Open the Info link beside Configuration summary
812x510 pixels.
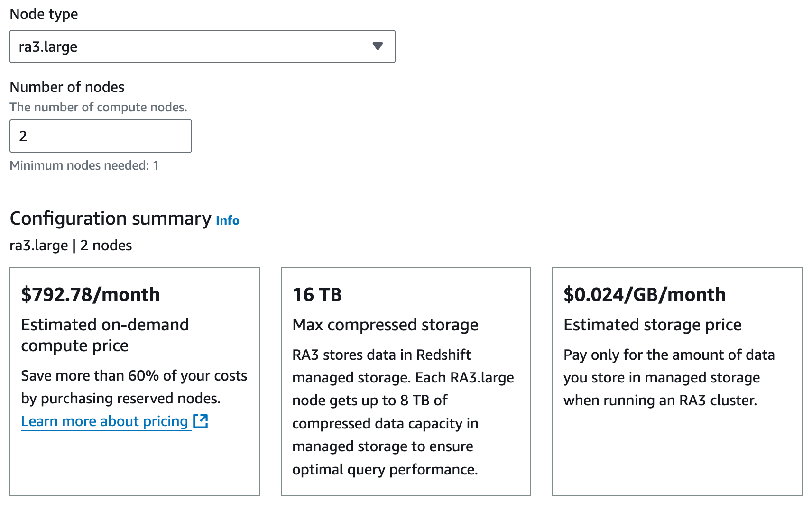pyautogui.click(x=227, y=220)
